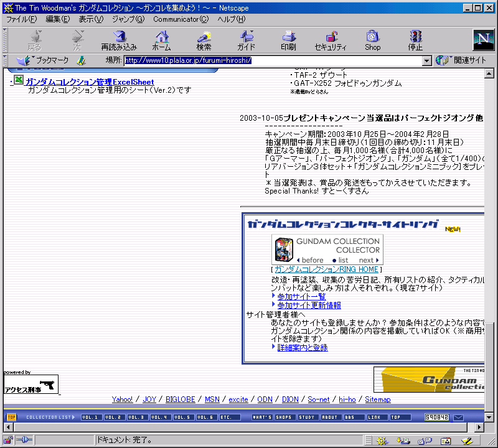Viewport: 498px width, 448px height.
Task: Click the 詳細案内と登録 link
Action: [303, 348]
